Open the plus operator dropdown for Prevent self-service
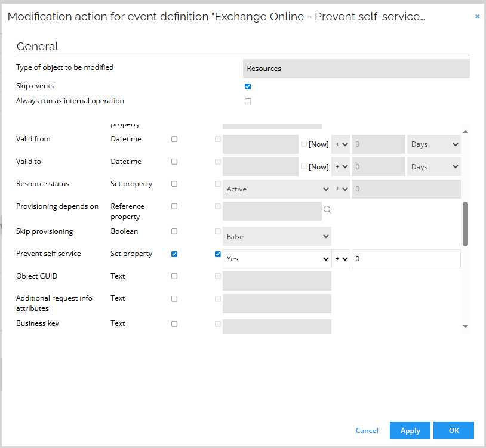The image size is (486, 448). pyautogui.click(x=341, y=259)
